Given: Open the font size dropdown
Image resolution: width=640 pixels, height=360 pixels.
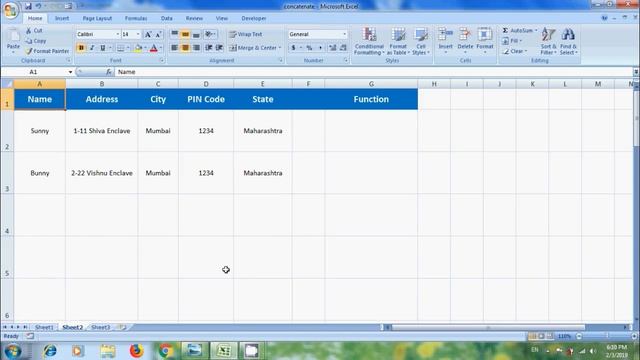Looking at the screenshot, I should (138, 34).
